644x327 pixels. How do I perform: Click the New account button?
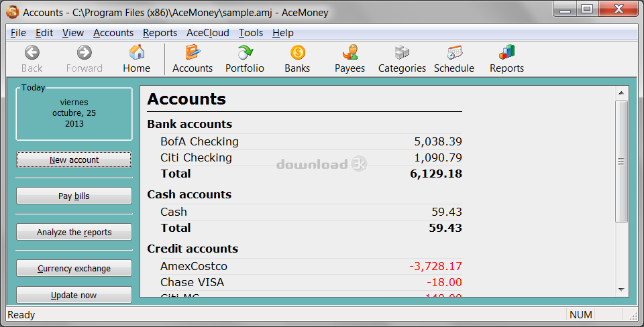(74, 159)
